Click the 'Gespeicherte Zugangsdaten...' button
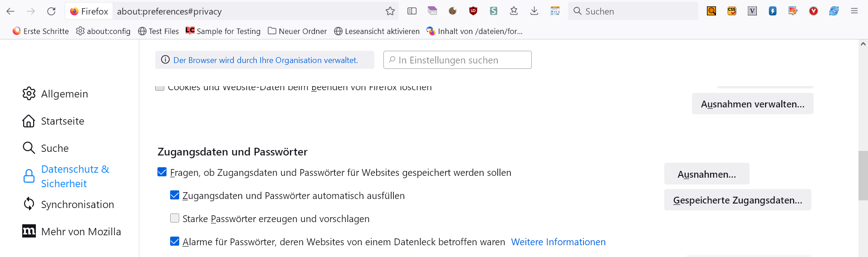This screenshot has height=257, width=868. pyautogui.click(x=737, y=200)
